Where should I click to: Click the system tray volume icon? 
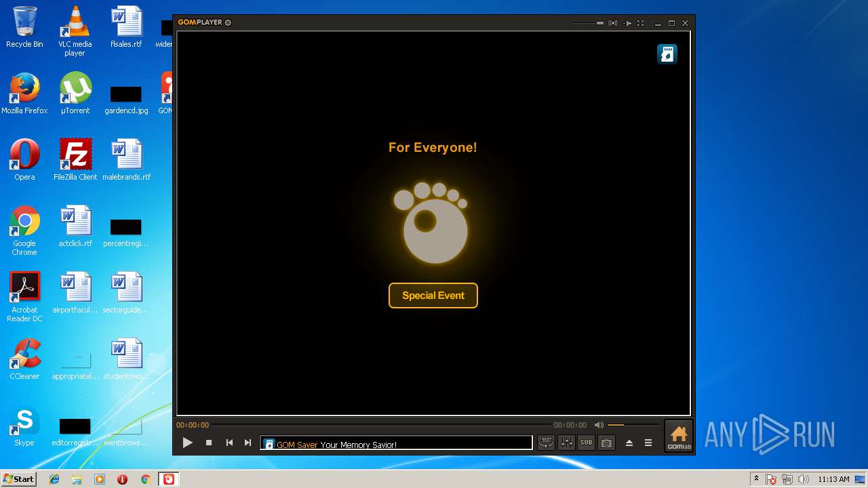804,479
